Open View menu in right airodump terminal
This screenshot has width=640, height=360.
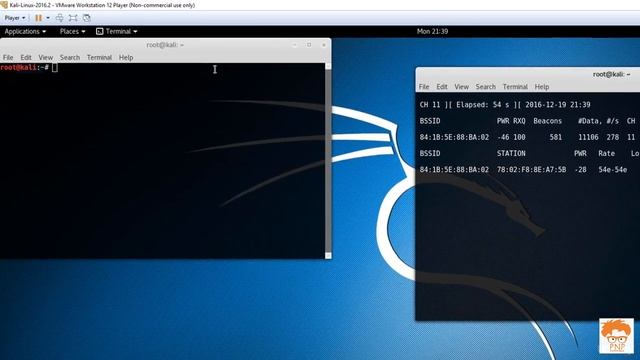pyautogui.click(x=462, y=87)
